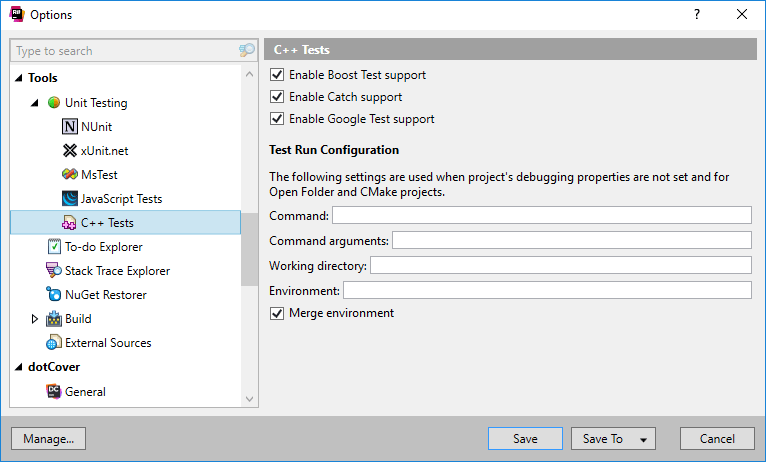Uncheck Enable Catch support
The height and width of the screenshot is (462, 766).
277,97
